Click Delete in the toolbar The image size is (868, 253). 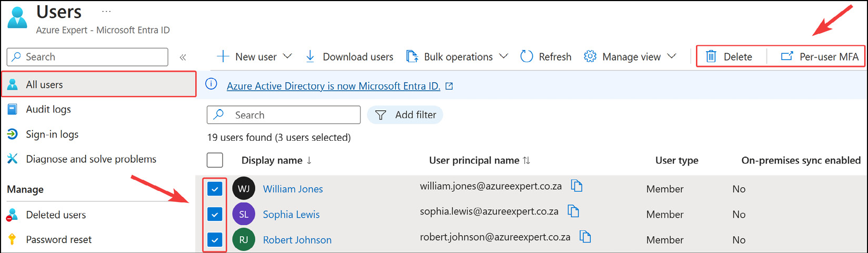tap(729, 57)
